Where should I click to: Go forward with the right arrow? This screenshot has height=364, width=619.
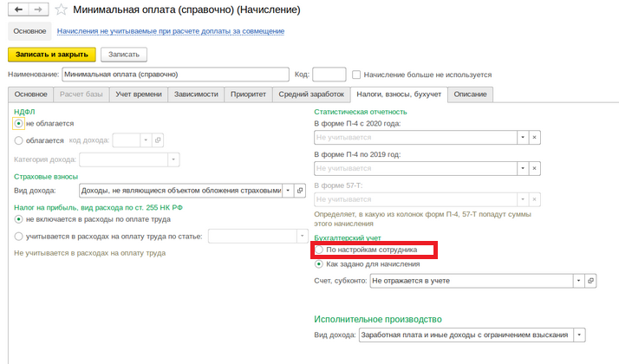tap(38, 10)
